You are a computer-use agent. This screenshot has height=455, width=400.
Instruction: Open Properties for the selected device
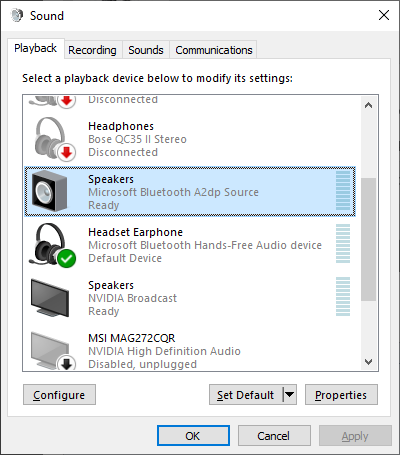(341, 395)
